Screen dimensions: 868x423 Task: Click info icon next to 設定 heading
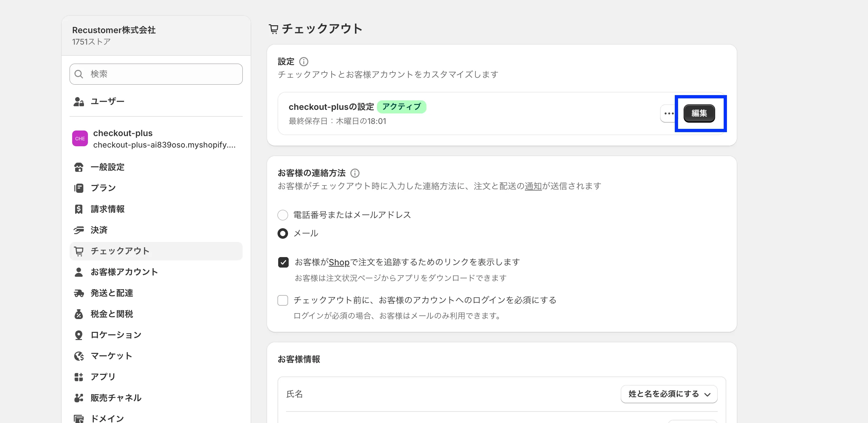(x=303, y=62)
